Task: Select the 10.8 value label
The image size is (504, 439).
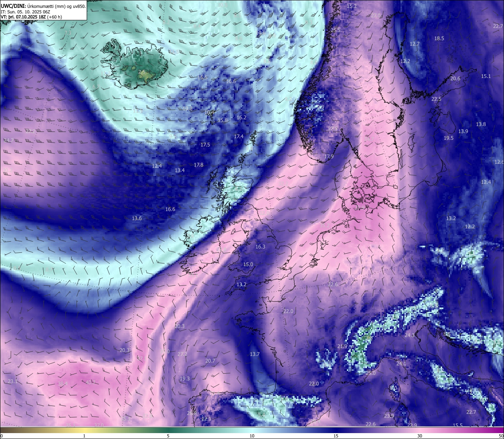Action: pos(187,109)
